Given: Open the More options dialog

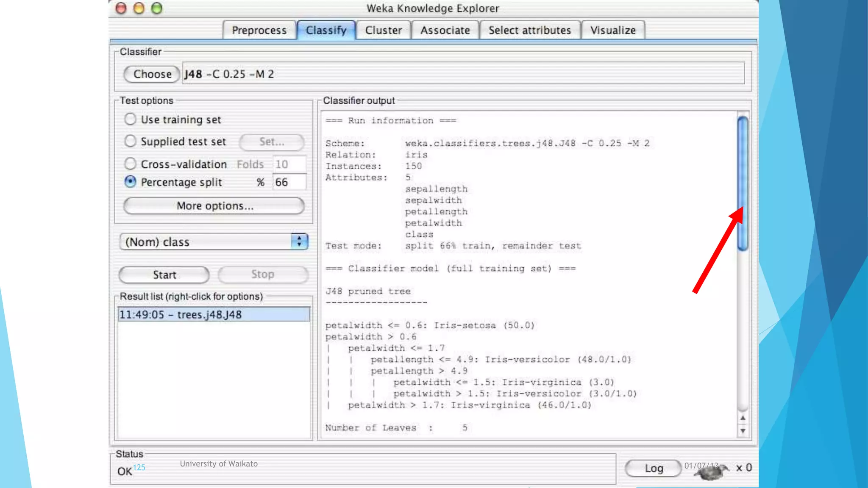Looking at the screenshot, I should pyautogui.click(x=214, y=206).
